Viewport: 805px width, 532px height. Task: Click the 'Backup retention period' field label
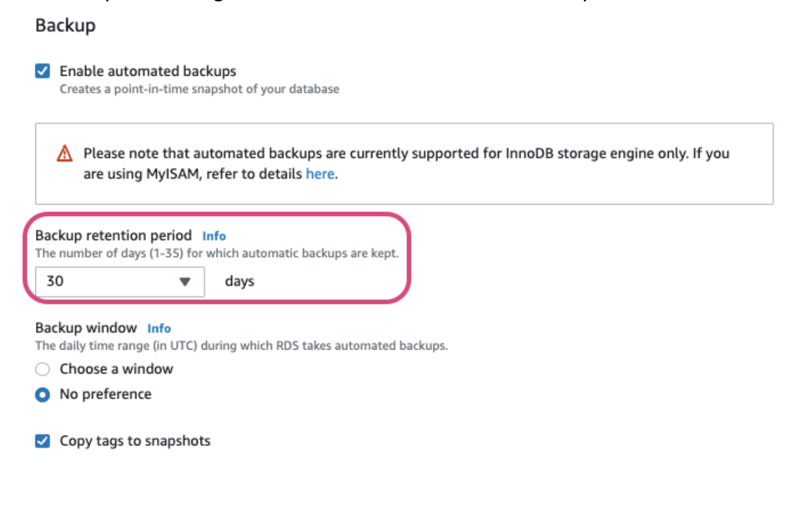coord(114,235)
